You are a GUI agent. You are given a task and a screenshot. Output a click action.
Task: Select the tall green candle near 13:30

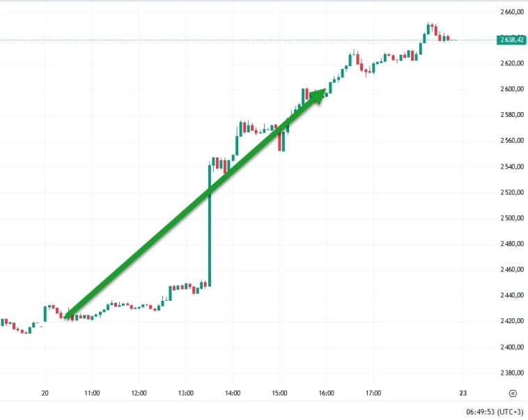(209, 223)
